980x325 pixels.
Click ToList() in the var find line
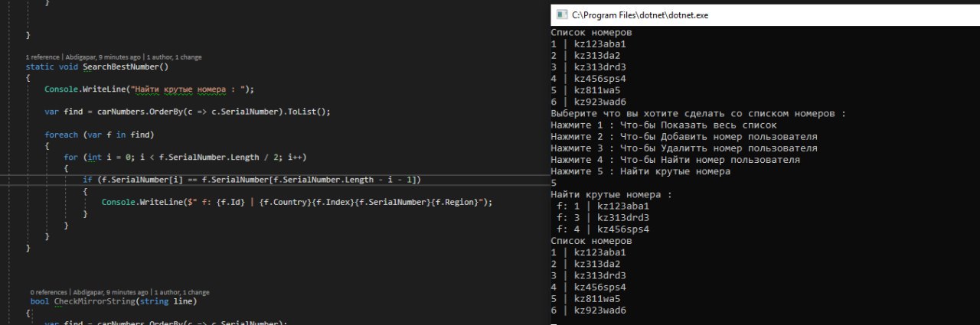pos(308,112)
